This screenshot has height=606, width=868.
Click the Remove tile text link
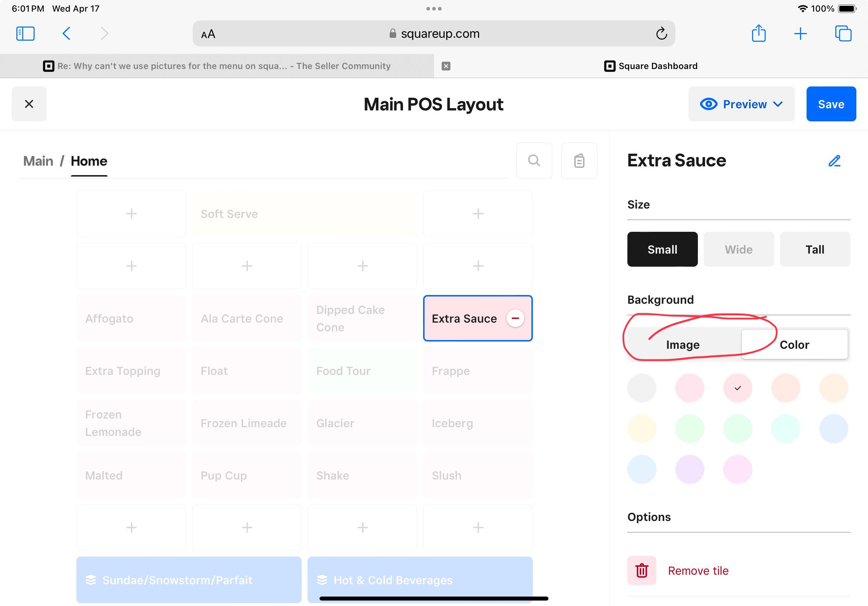[698, 570]
